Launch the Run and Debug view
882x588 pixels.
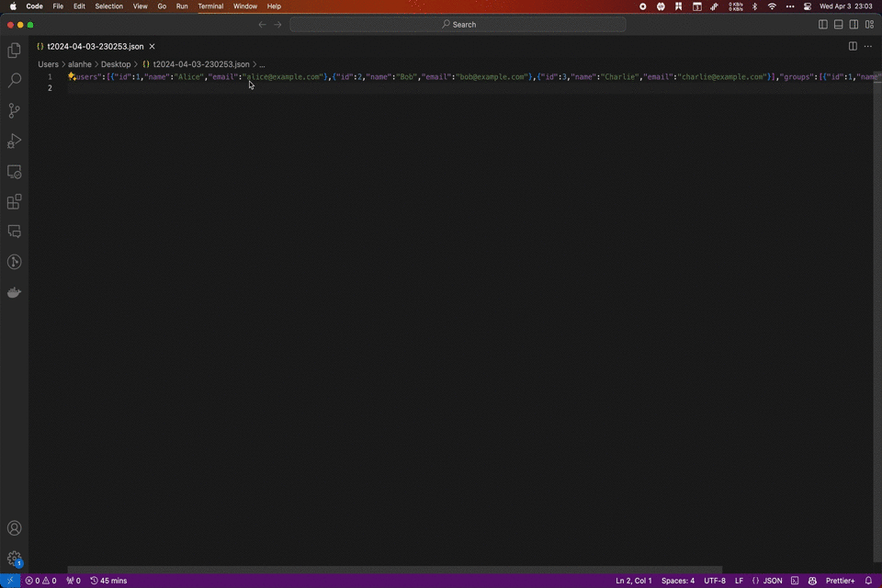(x=14, y=141)
